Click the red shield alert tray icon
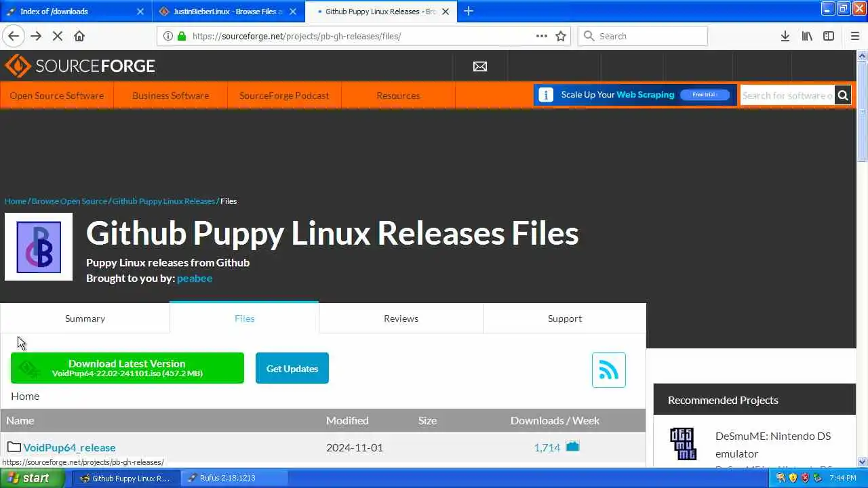 click(x=805, y=478)
